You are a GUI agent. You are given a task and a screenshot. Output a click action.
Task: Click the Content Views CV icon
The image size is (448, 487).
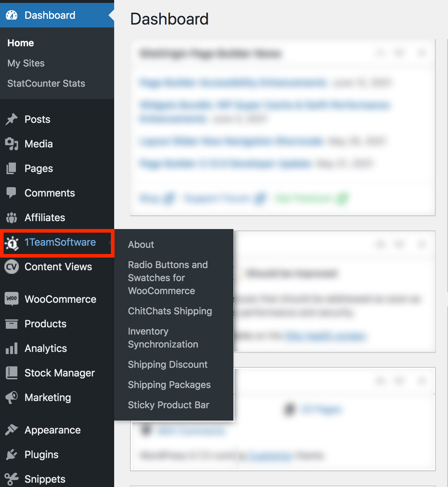click(11, 267)
